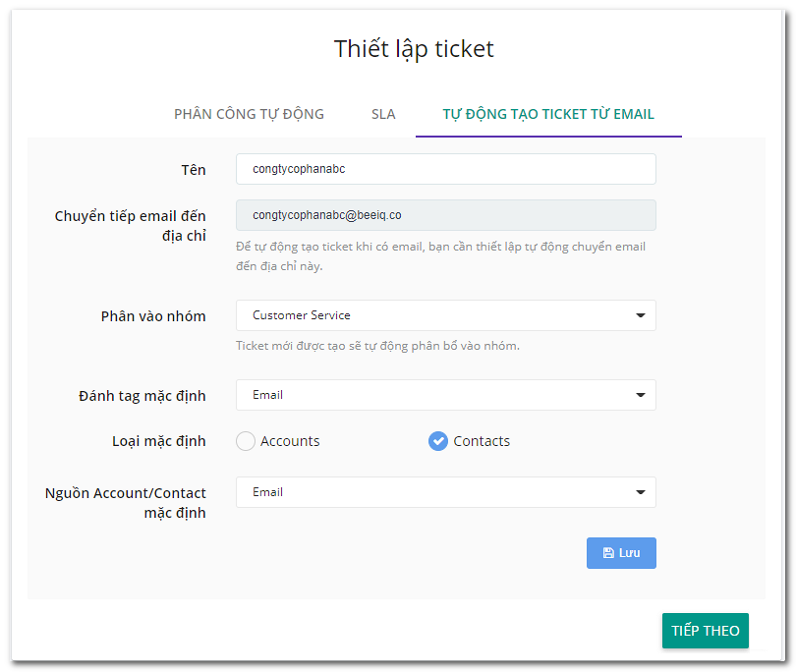
Task: Click the blue checkmark icon beside Contacts
Action: pos(438,441)
